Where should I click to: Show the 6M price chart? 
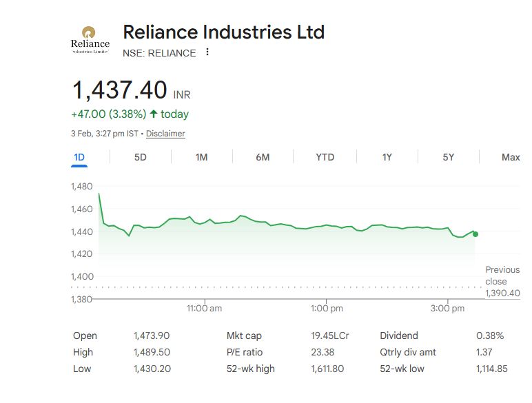[263, 157]
